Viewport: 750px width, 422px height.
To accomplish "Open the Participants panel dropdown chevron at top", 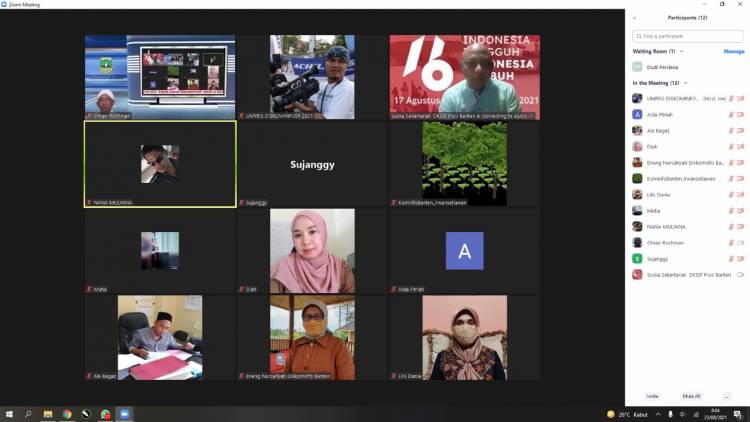I will (x=635, y=18).
